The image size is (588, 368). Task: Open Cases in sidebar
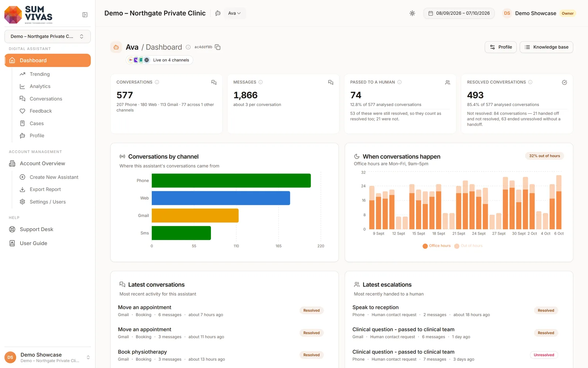pos(37,123)
